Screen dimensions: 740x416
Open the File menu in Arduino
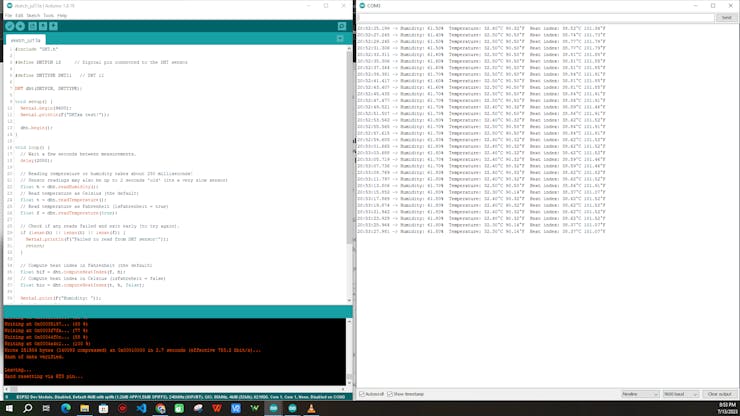click(x=8, y=16)
